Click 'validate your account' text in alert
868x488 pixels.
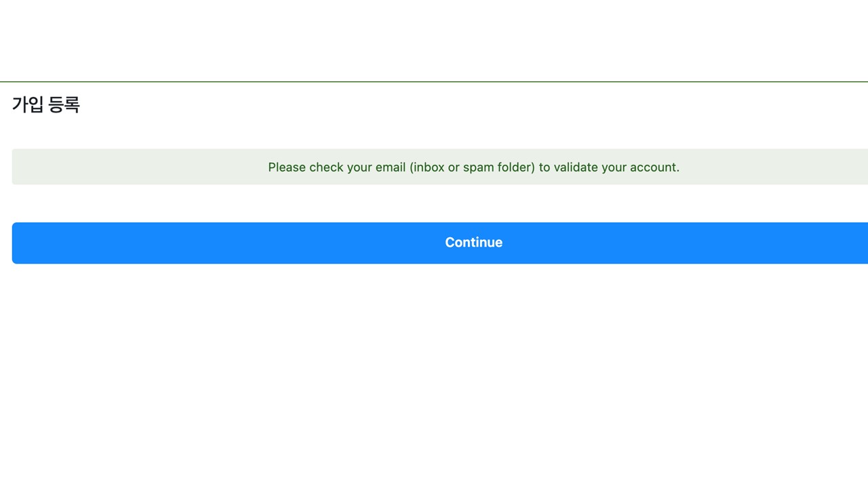[616, 167]
